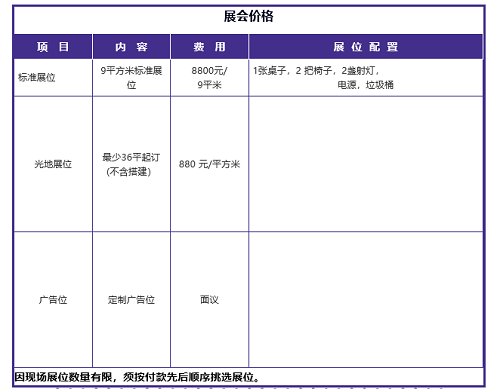Click the 广告位 row label
Viewport: 500px width, 389px height.
[53, 300]
